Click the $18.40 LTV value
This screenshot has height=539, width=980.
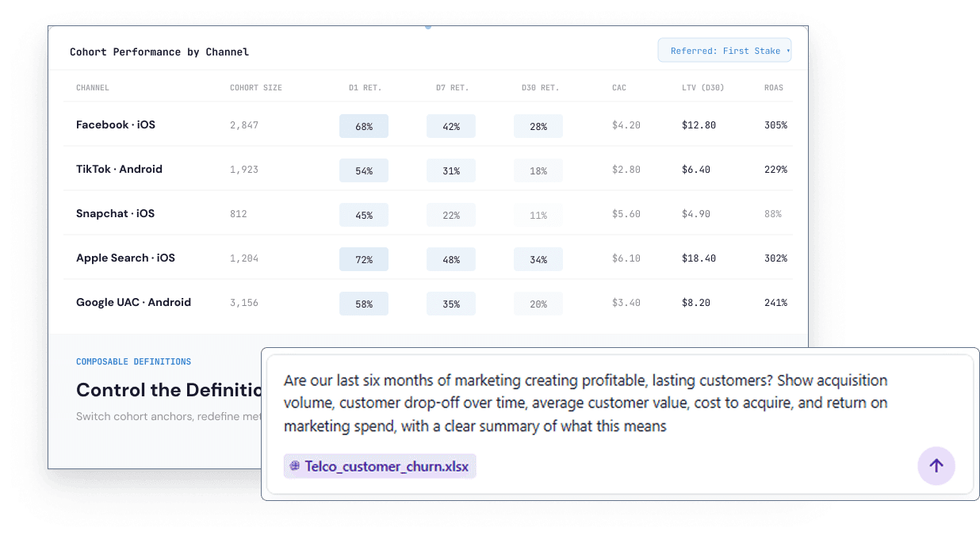pyautogui.click(x=699, y=258)
